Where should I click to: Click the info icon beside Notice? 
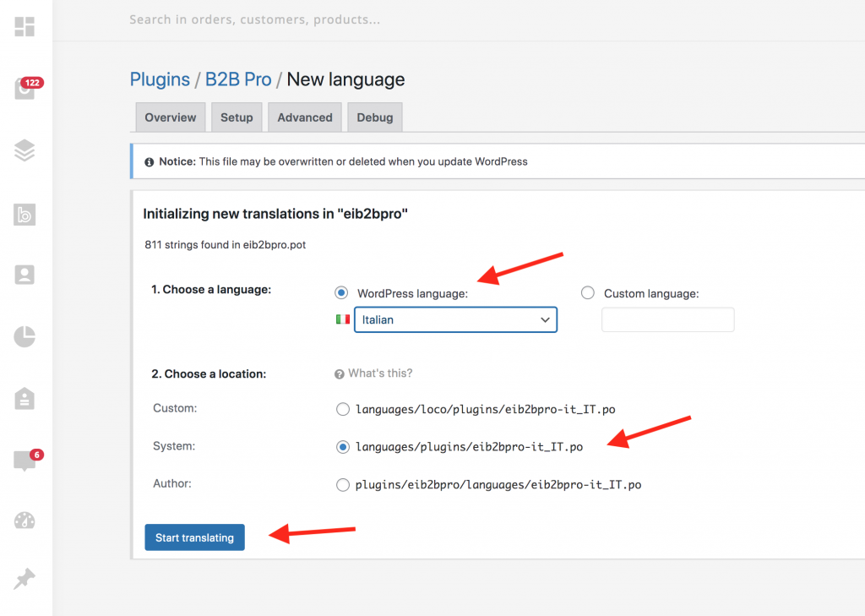[x=149, y=162]
